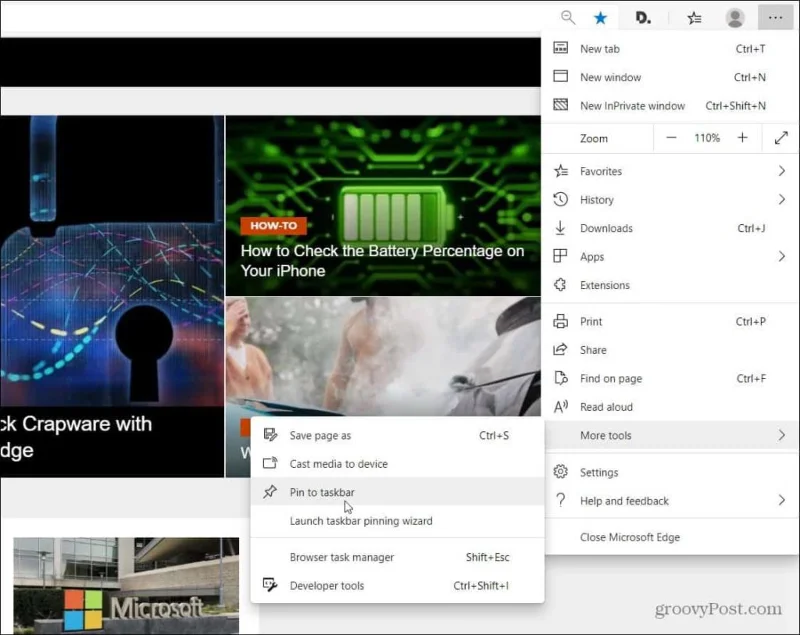Click the Find on page icon
Viewport: 800px width, 635px height.
(x=560, y=378)
